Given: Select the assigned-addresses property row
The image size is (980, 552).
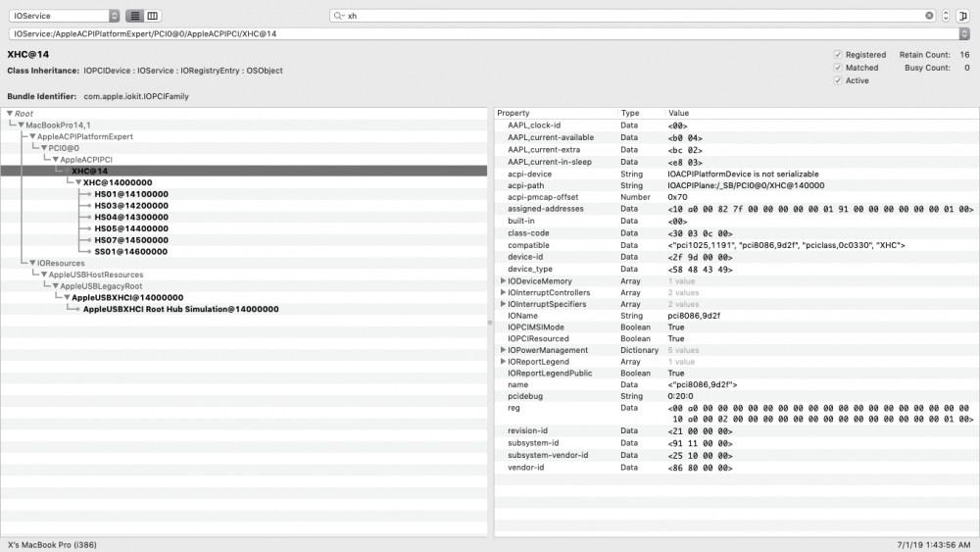Looking at the screenshot, I should (x=736, y=209).
